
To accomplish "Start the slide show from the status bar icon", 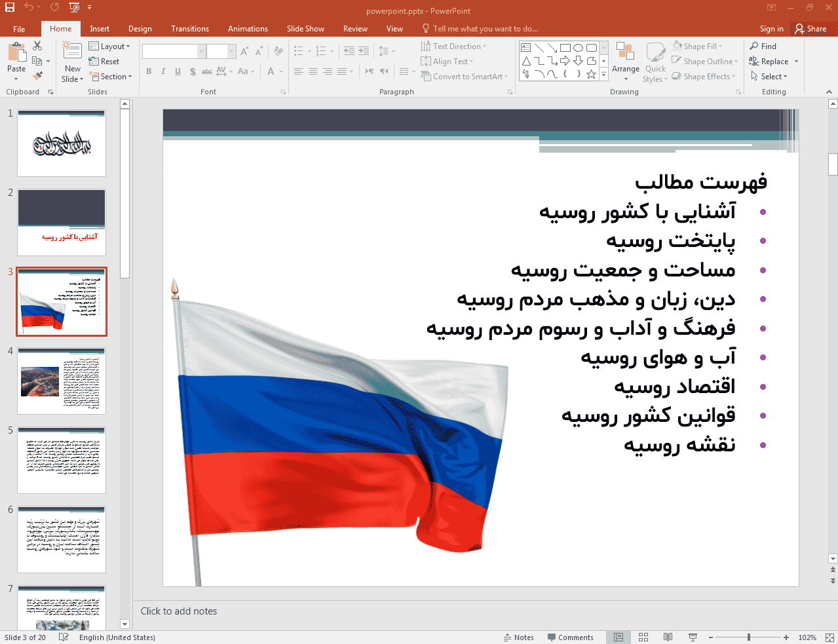I will pos(693,637).
